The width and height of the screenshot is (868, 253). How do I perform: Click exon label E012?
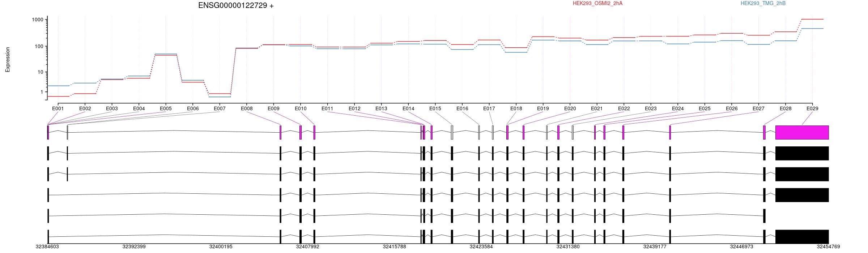click(x=354, y=108)
